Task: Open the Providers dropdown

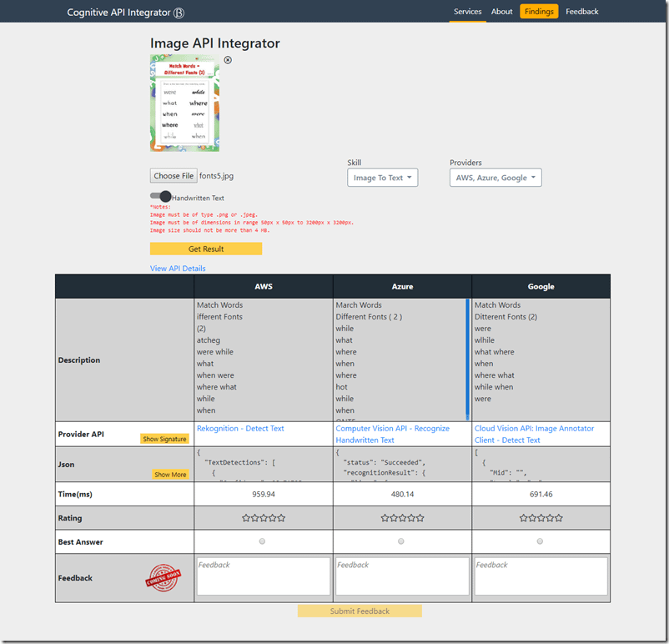Action: 495,178
